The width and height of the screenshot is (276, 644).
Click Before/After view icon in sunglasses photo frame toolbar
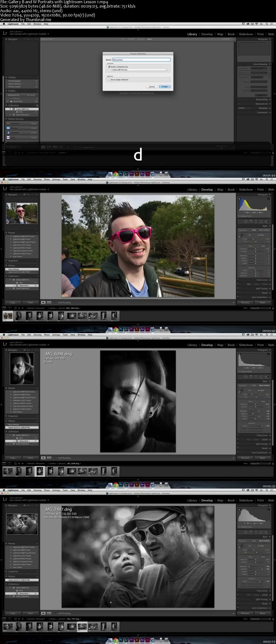click(x=49, y=302)
